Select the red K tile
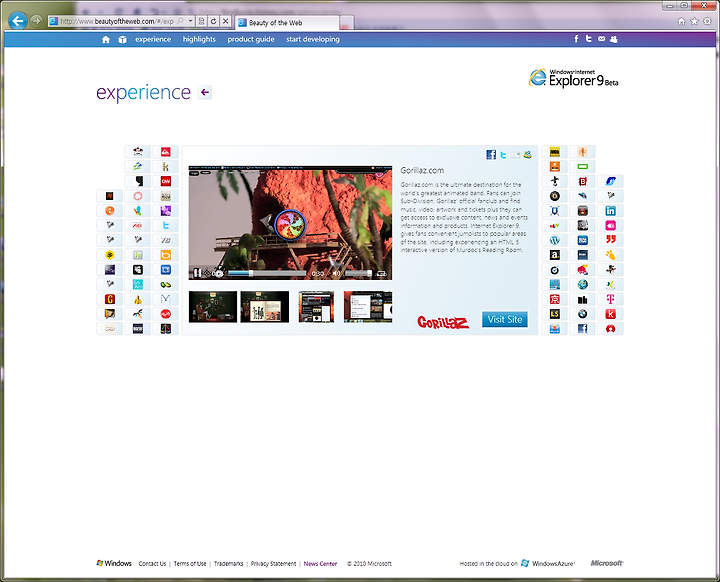This screenshot has height=582, width=720. pyautogui.click(x=610, y=314)
